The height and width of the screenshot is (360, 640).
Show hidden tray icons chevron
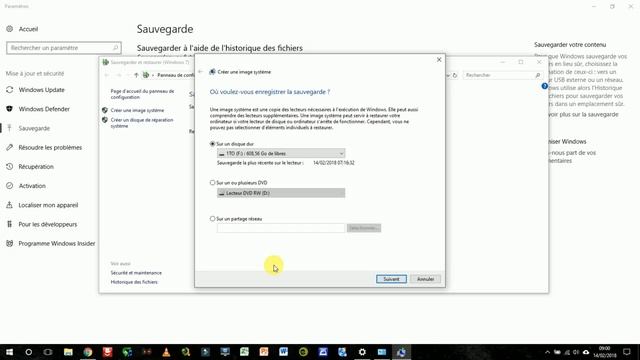click(x=547, y=352)
